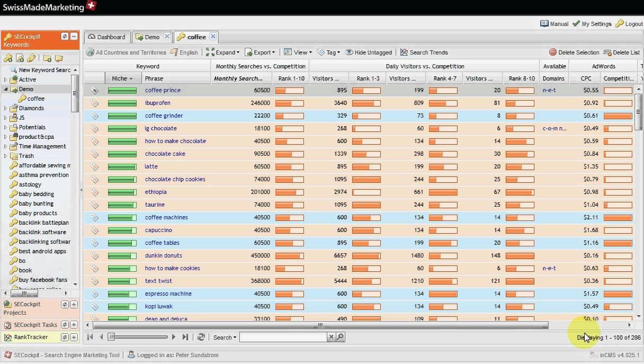This screenshot has height=364, width=644.
Task: Click Delete Selection red icon
Action: 552,52
